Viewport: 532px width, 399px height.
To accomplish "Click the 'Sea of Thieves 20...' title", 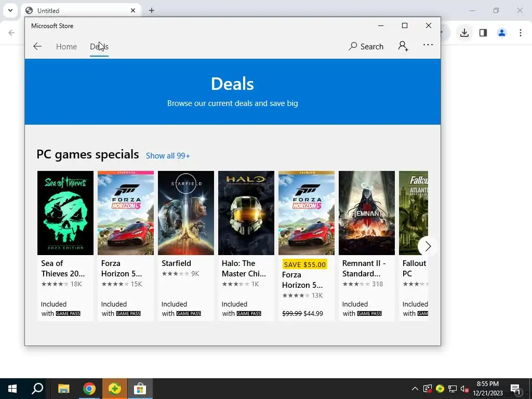I will pyautogui.click(x=63, y=269).
